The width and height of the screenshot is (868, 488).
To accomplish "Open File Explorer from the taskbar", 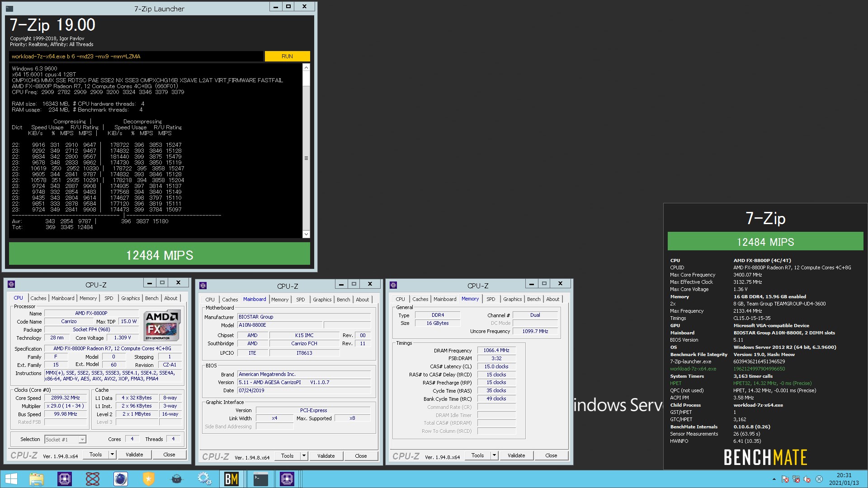I will (37, 479).
